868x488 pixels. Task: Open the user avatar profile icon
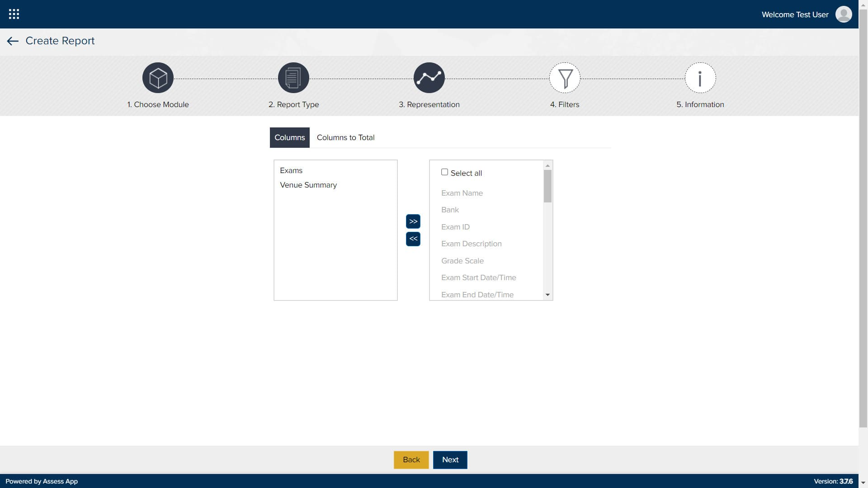pos(844,14)
